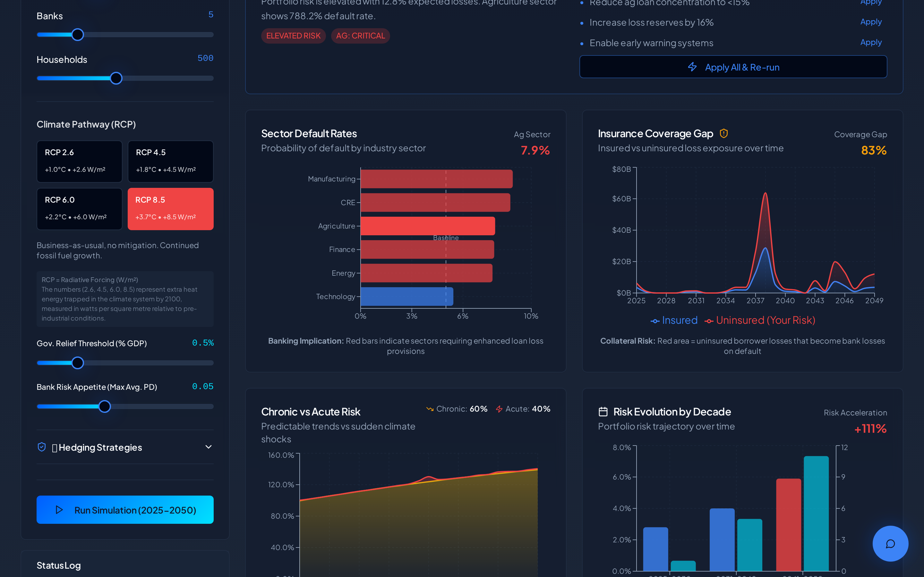Click the Chronic trend arrow icon
The image size is (924, 577).
(x=430, y=409)
